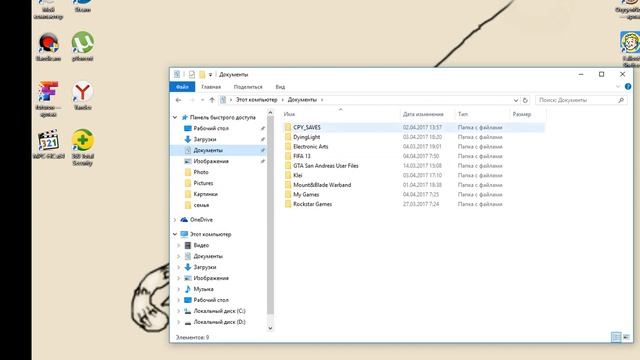Expand Локальный диск (C:) in the tree
This screenshot has width=640, height=360.
(x=178, y=311)
